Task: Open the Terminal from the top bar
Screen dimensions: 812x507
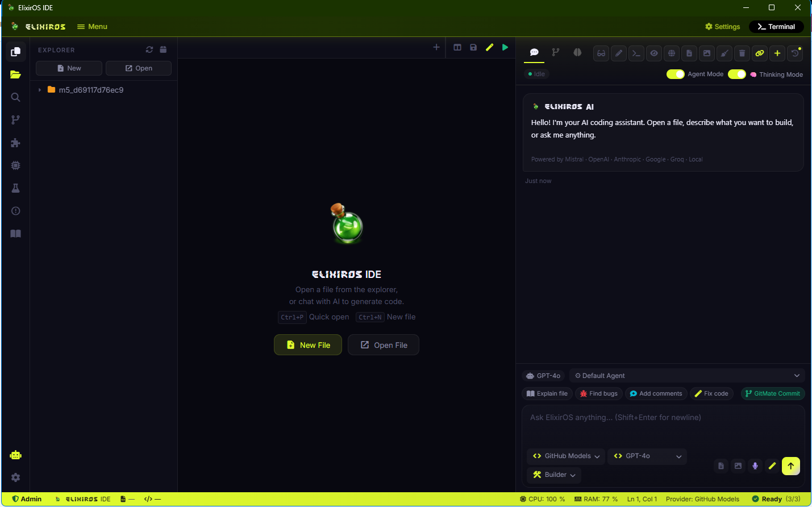Action: (776, 27)
